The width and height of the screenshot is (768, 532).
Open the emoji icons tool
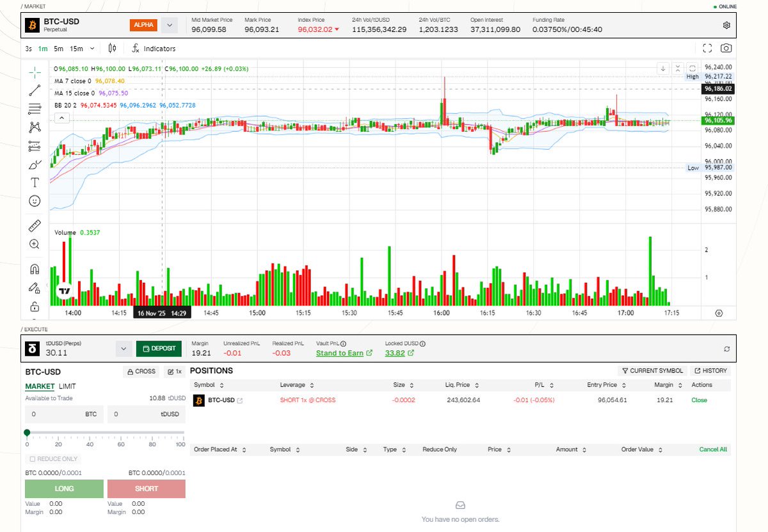[35, 201]
